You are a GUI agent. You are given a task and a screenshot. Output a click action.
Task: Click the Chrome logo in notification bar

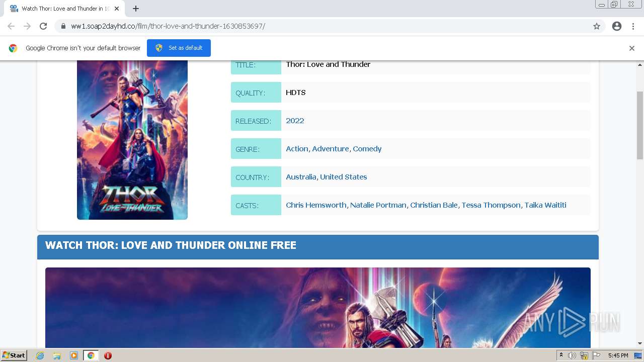(13, 48)
